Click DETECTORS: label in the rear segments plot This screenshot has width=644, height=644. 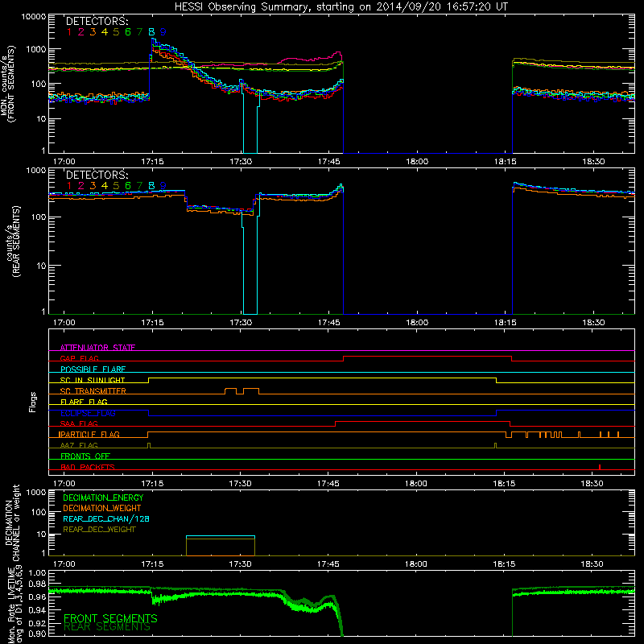(97, 175)
